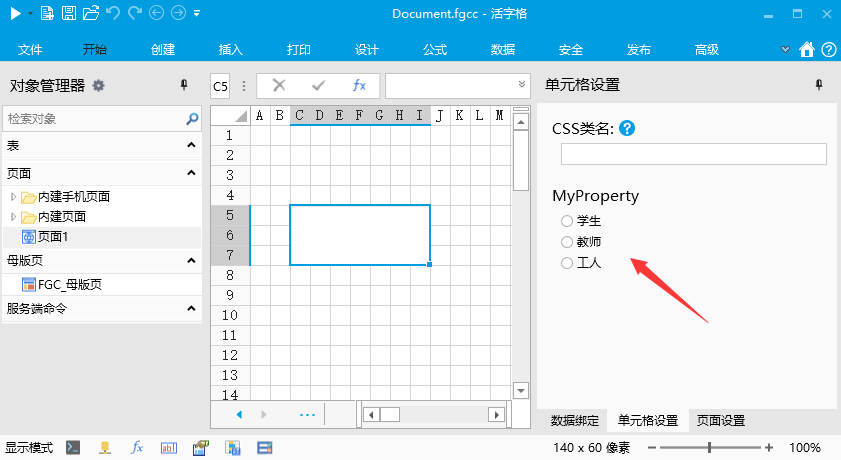Go to previous sheet tab arrow
The width and height of the screenshot is (841, 460).
[239, 414]
